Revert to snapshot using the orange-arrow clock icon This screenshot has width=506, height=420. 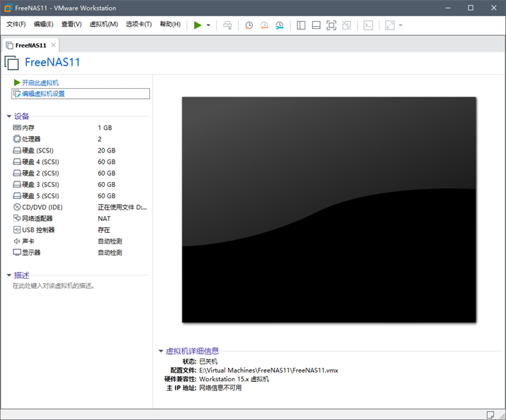pos(264,25)
